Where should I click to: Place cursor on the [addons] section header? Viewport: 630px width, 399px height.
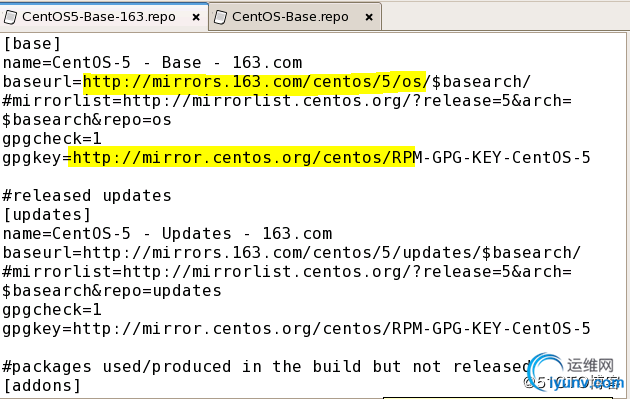42,386
